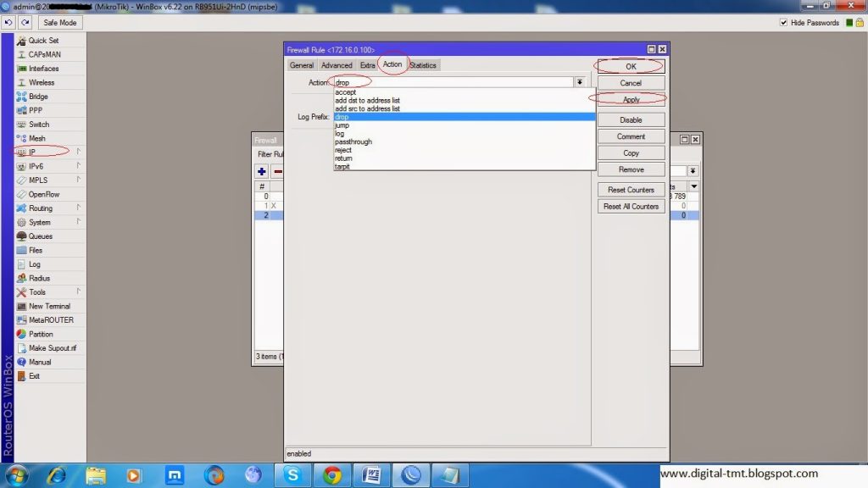The image size is (868, 488).
Task: Toggle Hide Passwords checkbox
Action: [783, 23]
